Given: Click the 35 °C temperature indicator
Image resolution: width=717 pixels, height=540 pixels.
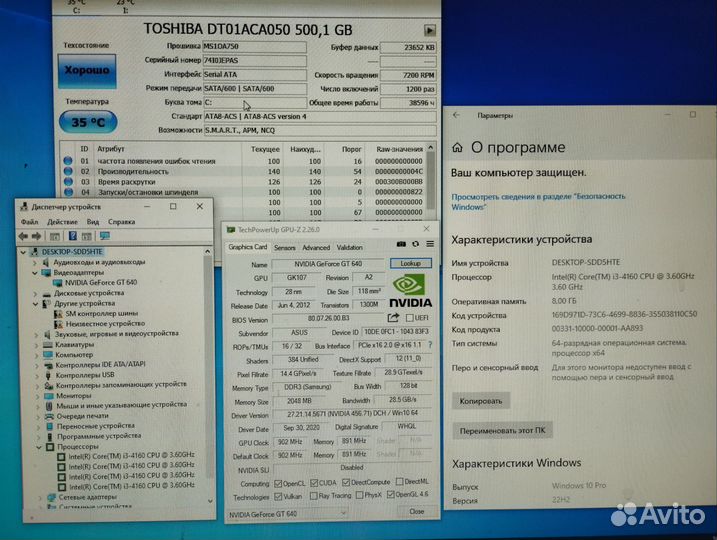Looking at the screenshot, I should [88, 122].
